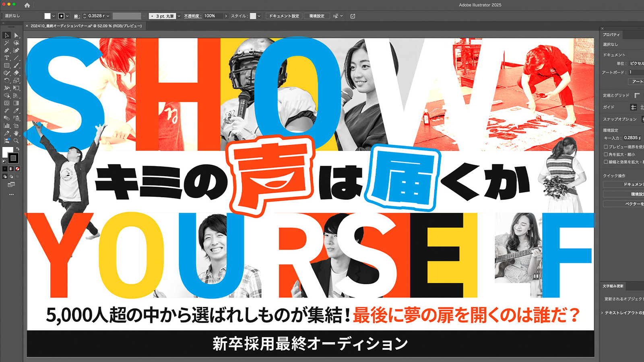Screen dimensions: 644x362
Task: Switch to the プロパティ panel tab
Action: coord(611,35)
